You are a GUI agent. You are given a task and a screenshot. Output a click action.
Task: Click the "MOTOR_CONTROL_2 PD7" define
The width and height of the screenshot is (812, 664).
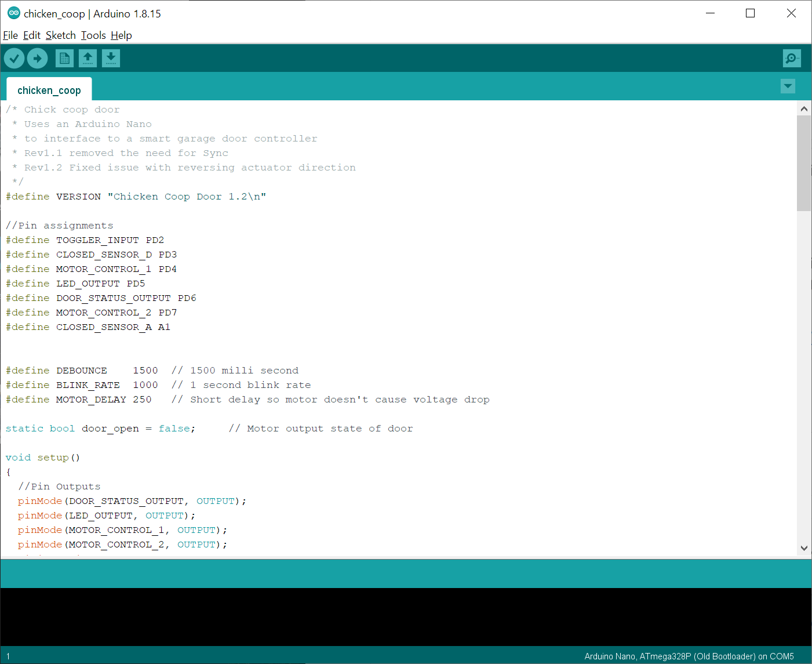click(92, 313)
